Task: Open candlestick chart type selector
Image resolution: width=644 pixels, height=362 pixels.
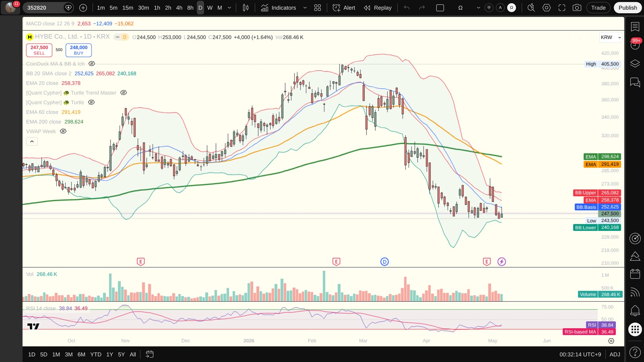Action: pyautogui.click(x=246, y=8)
